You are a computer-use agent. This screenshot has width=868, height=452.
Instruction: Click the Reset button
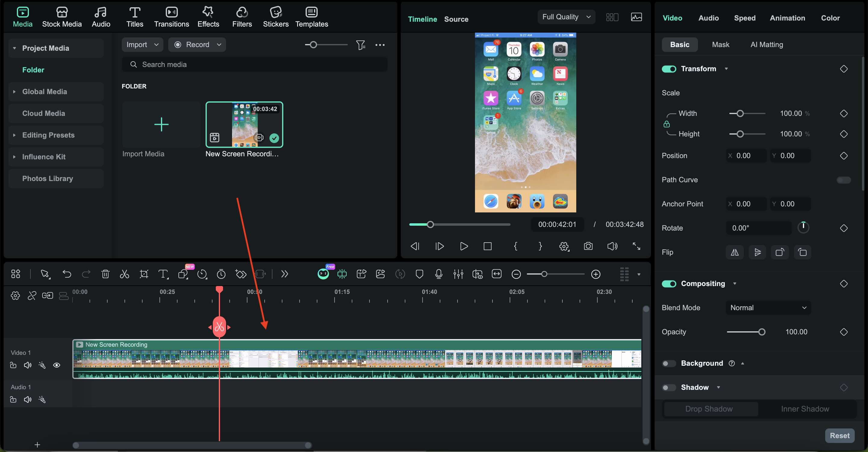point(839,435)
